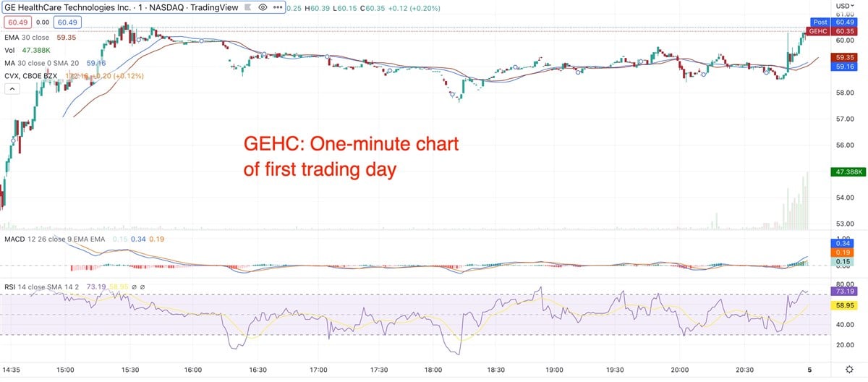This screenshot has height=382, width=868.
Task: Select the MA 30 close SMA indicator legend
Action: click(42, 63)
